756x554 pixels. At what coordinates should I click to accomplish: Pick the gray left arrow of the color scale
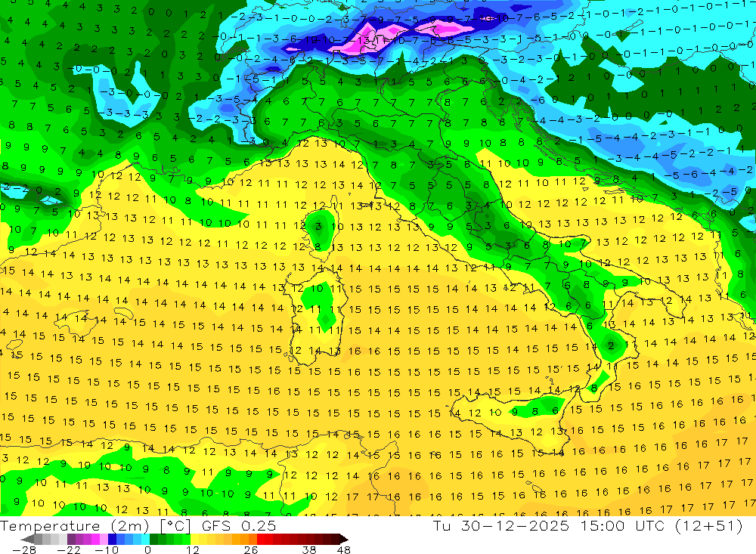pos(27,539)
